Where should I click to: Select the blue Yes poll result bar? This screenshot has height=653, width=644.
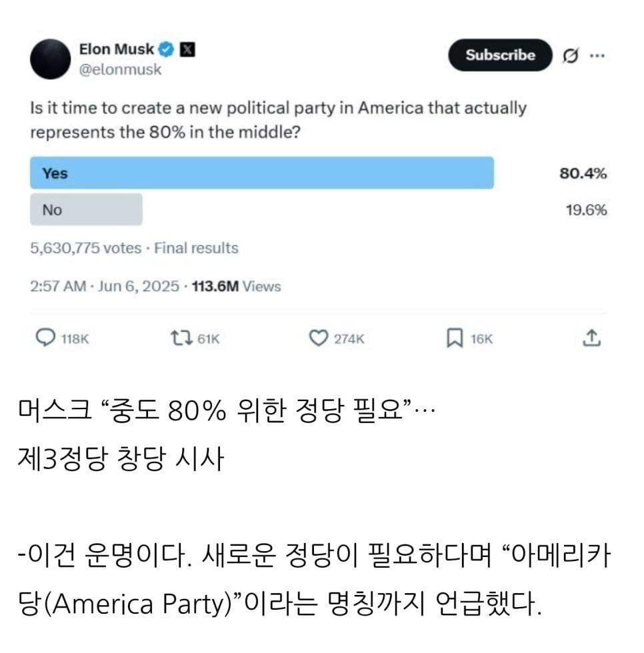coord(262,173)
